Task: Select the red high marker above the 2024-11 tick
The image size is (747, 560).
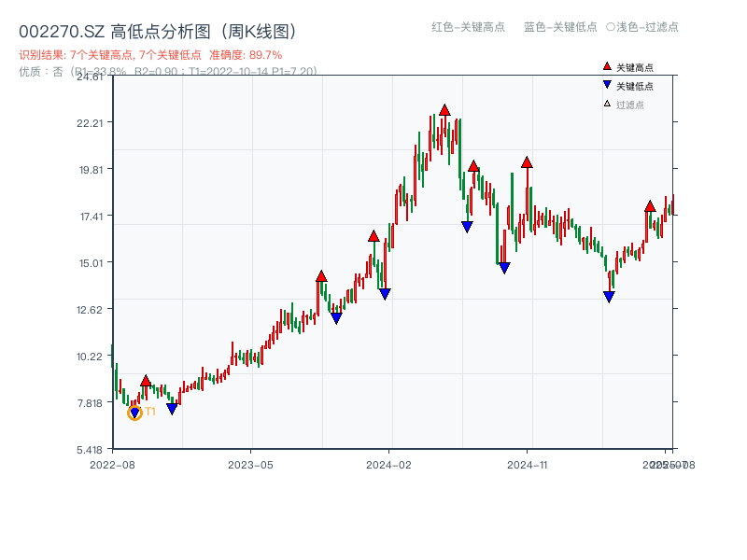Action: coord(527,162)
